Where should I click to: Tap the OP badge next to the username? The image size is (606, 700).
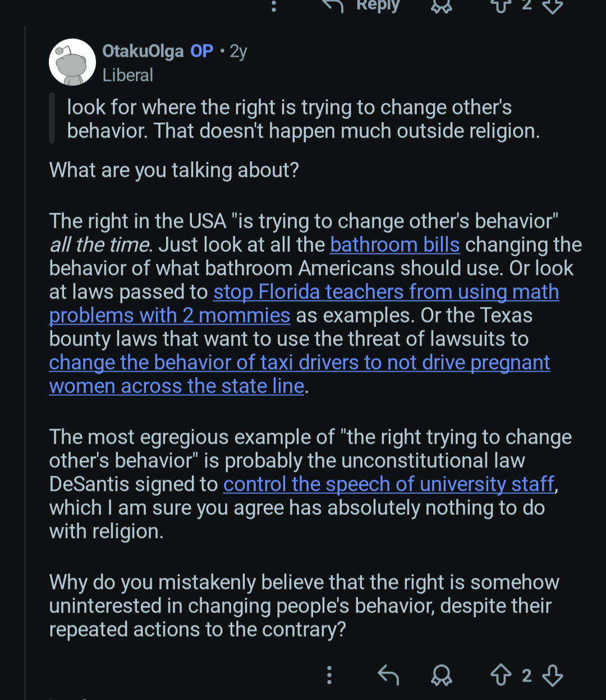tap(201, 52)
